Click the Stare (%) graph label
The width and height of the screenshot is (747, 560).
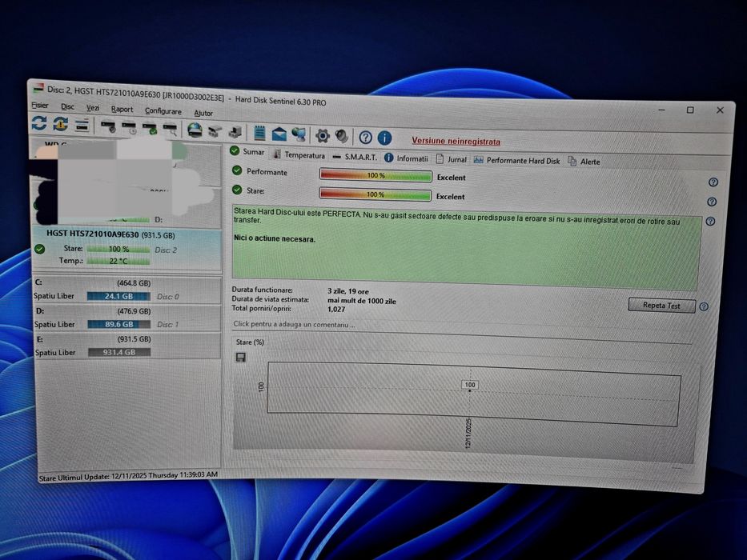point(250,342)
